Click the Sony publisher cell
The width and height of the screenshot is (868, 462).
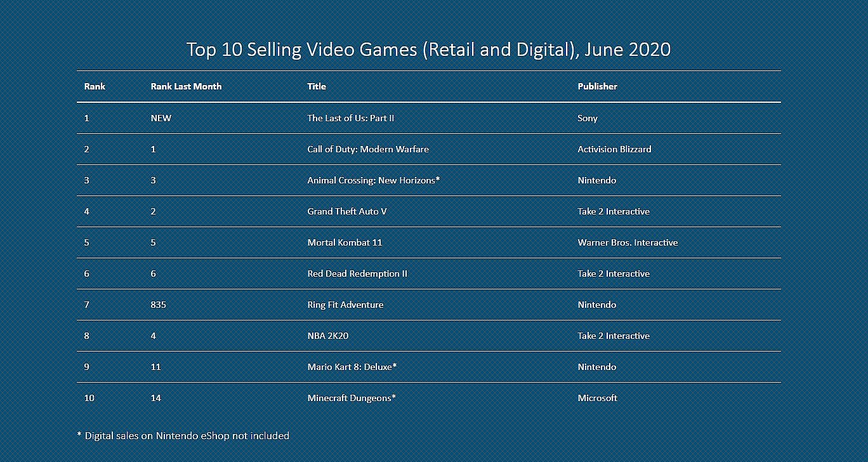(588, 118)
